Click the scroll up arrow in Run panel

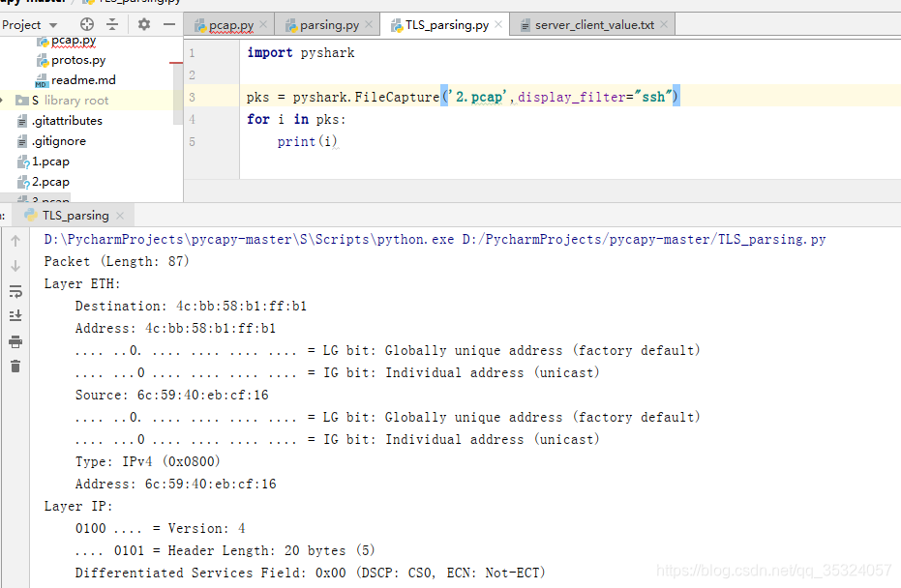click(15, 241)
